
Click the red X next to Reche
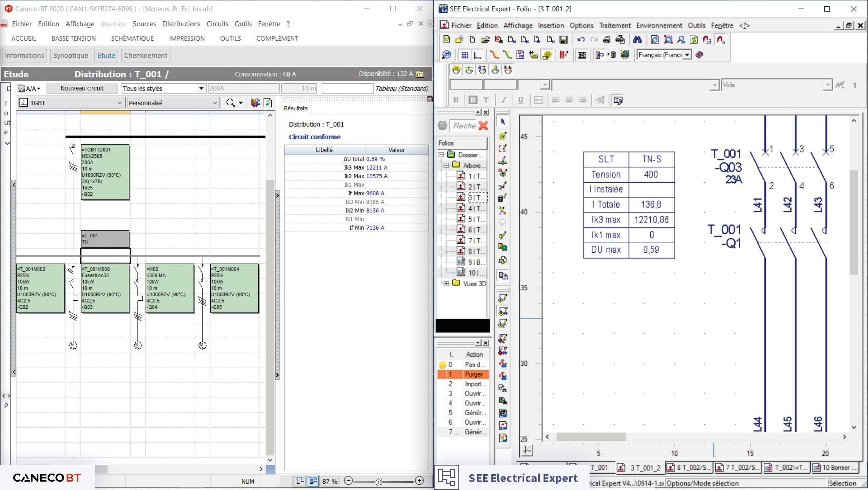[483, 126]
